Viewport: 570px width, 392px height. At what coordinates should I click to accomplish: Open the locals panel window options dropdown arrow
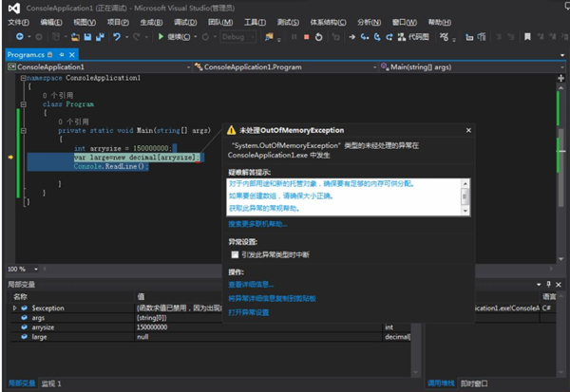[x=539, y=285]
